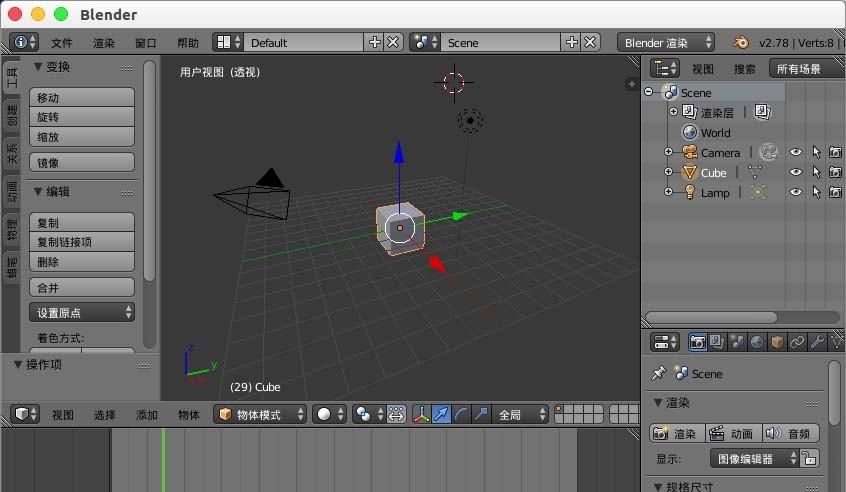Hide the Lamp in the viewport
The height and width of the screenshot is (492, 846).
[795, 193]
